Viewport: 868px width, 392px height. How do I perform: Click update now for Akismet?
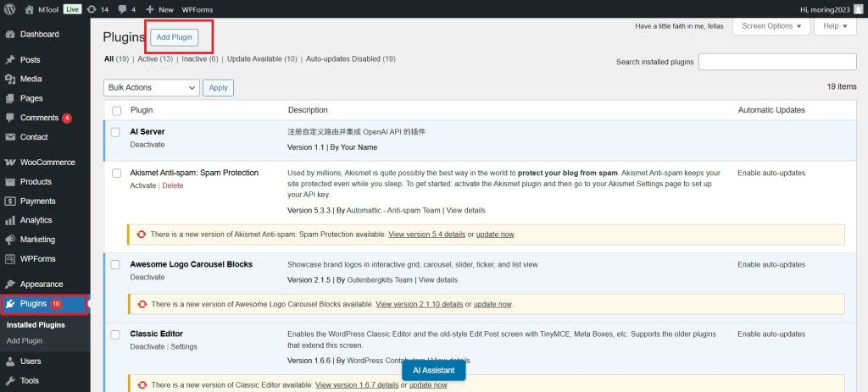pos(495,235)
